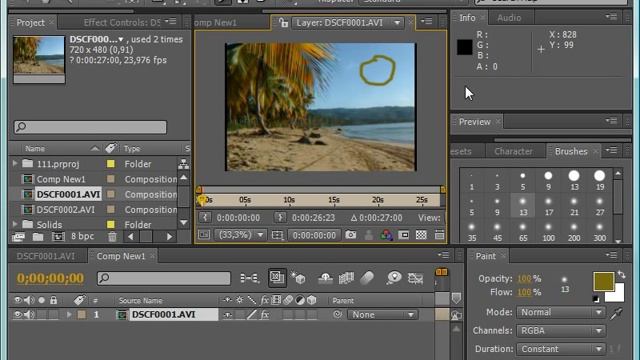Open magnification ratio dropdown 33,3%

click(x=240, y=235)
